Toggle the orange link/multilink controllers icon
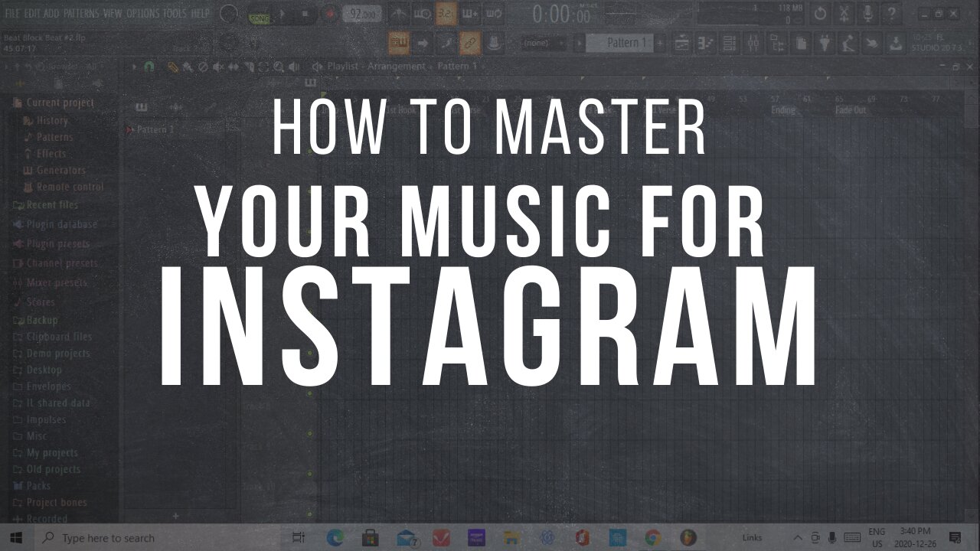This screenshot has width=980, height=551. pyautogui.click(x=470, y=43)
